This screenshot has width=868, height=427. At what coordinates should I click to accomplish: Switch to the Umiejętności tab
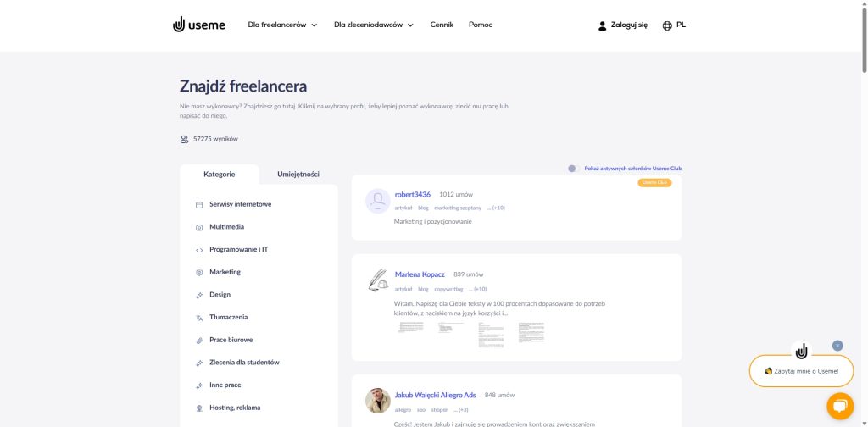298,175
